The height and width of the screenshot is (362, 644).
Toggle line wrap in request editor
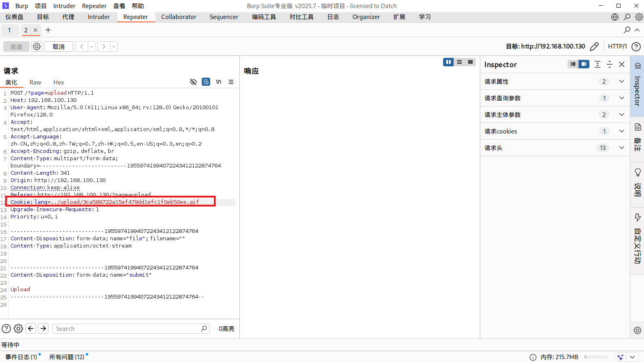pos(206,82)
